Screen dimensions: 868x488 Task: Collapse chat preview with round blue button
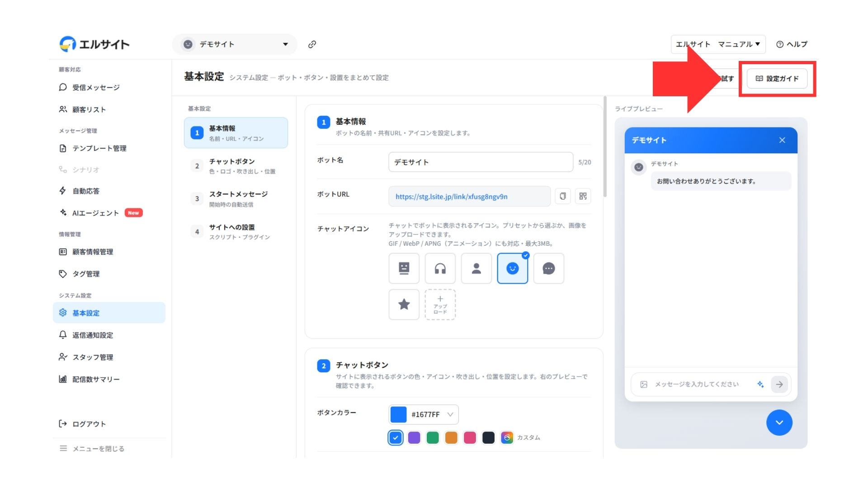click(779, 422)
